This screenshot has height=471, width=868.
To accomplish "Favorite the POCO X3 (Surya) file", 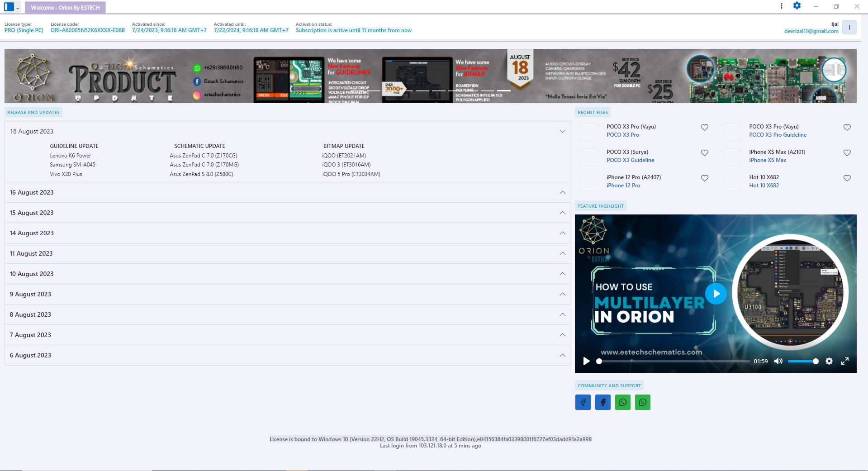I will [704, 153].
